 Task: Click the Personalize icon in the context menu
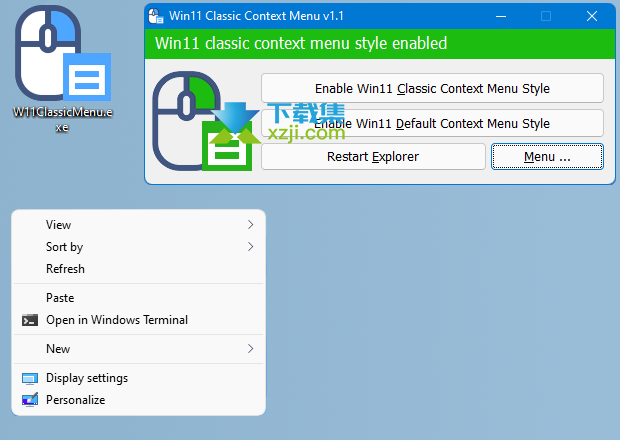[x=30, y=400]
